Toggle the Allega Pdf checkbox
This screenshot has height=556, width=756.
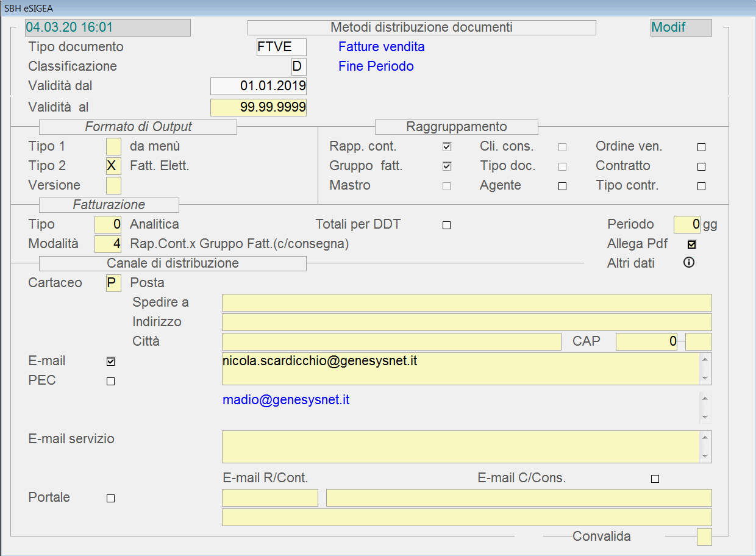(x=691, y=244)
